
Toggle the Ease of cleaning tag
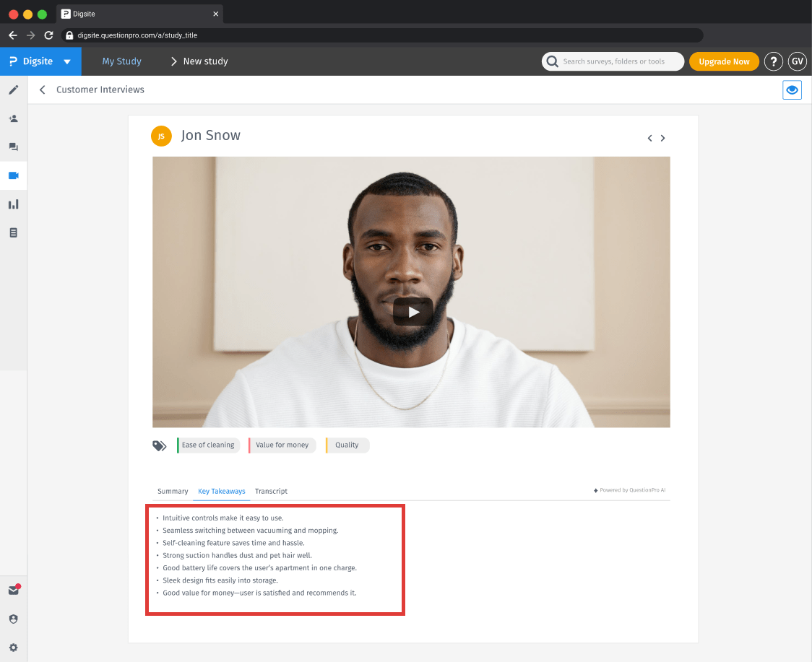pos(208,445)
